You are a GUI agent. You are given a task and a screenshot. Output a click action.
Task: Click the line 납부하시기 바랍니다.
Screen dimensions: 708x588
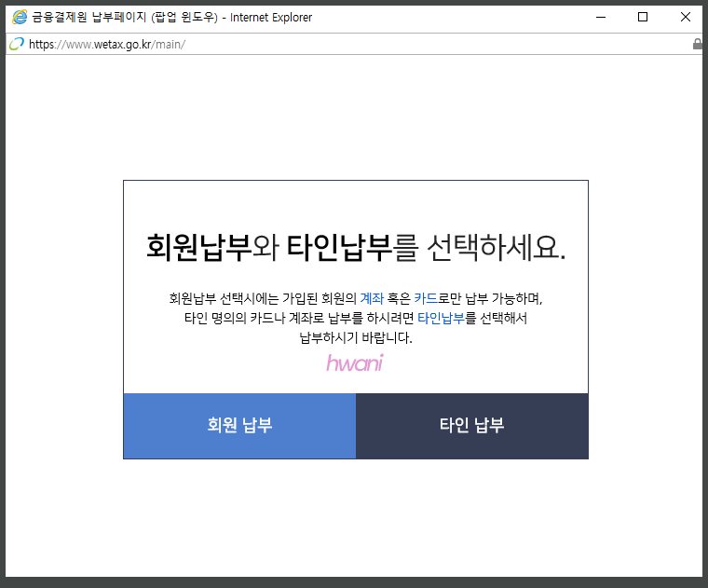[x=356, y=338]
